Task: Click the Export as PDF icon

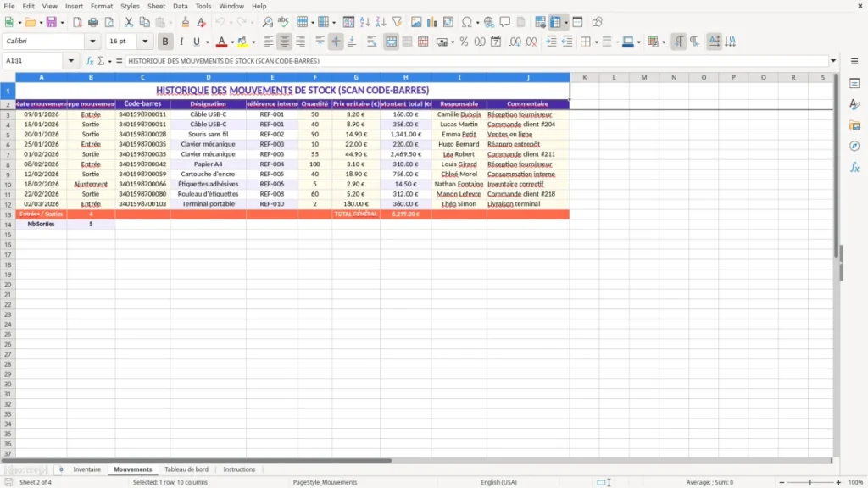Action: point(77,22)
